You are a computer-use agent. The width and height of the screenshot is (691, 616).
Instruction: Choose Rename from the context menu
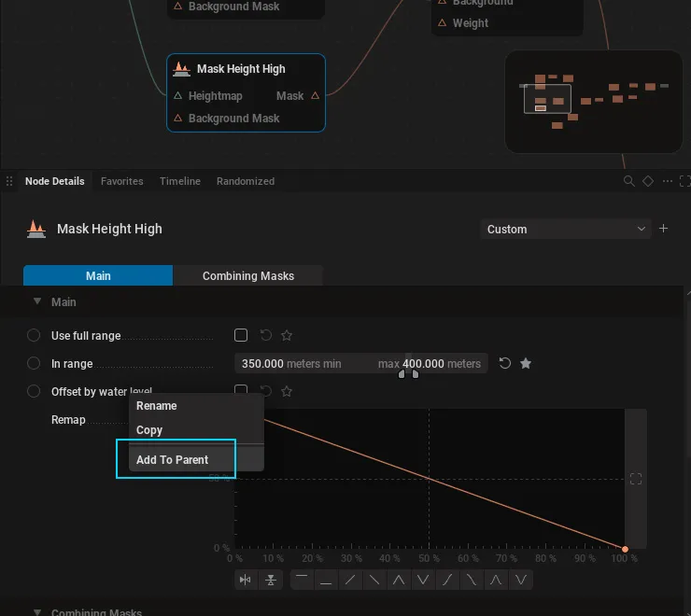tap(196, 406)
